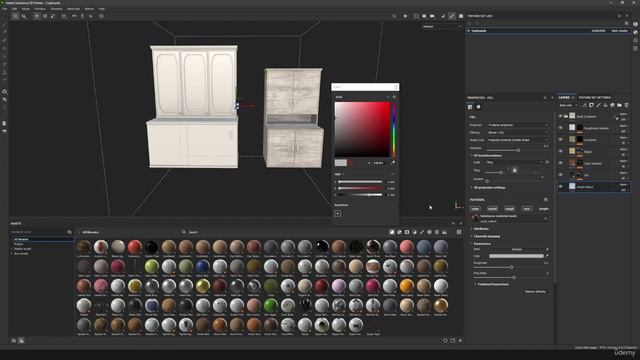Filter assets by Smart Masks icon

(x=407, y=232)
